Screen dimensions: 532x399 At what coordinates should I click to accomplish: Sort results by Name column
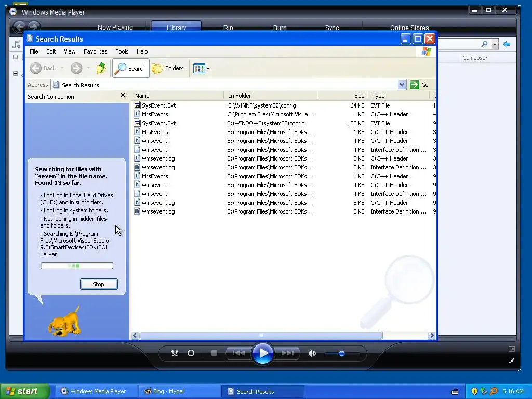click(178, 96)
